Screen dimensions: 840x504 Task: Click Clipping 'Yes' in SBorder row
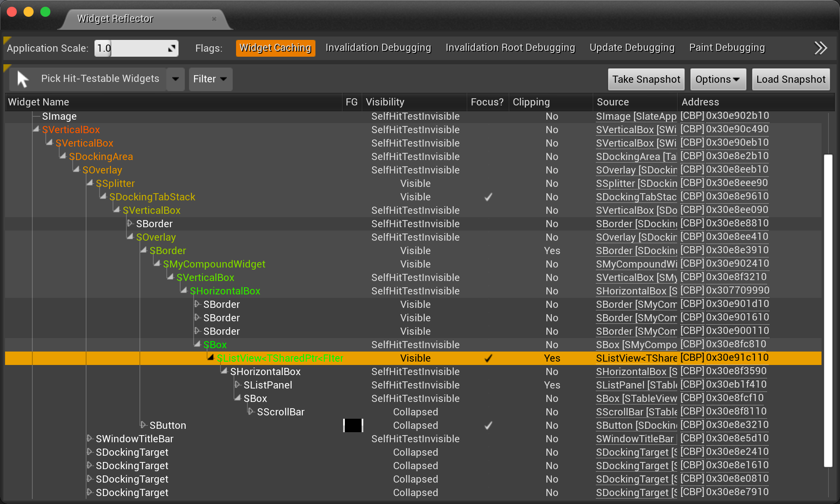pos(552,251)
